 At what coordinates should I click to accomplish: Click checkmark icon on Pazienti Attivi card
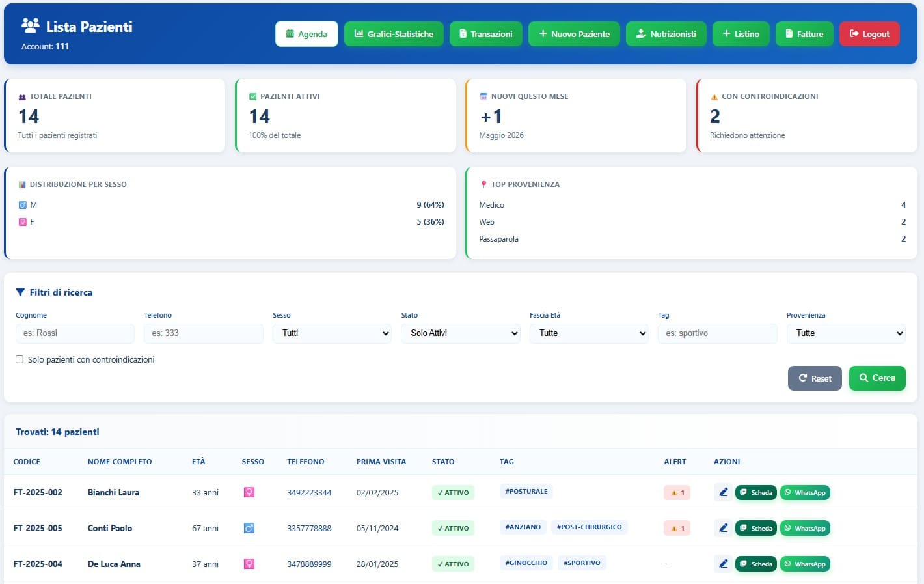253,96
